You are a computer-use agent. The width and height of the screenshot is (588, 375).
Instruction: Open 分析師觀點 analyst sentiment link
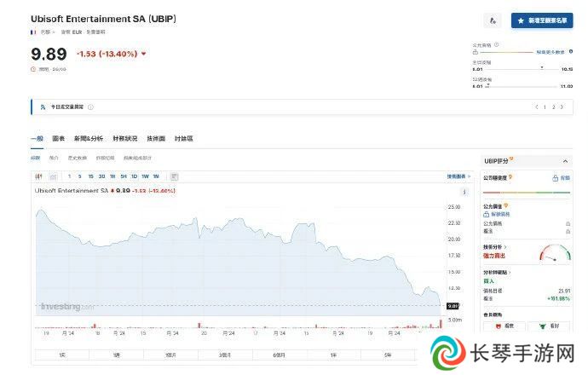(x=497, y=272)
